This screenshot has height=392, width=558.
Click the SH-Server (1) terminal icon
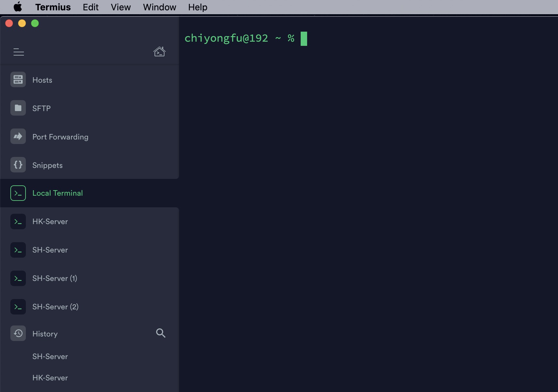(x=18, y=278)
